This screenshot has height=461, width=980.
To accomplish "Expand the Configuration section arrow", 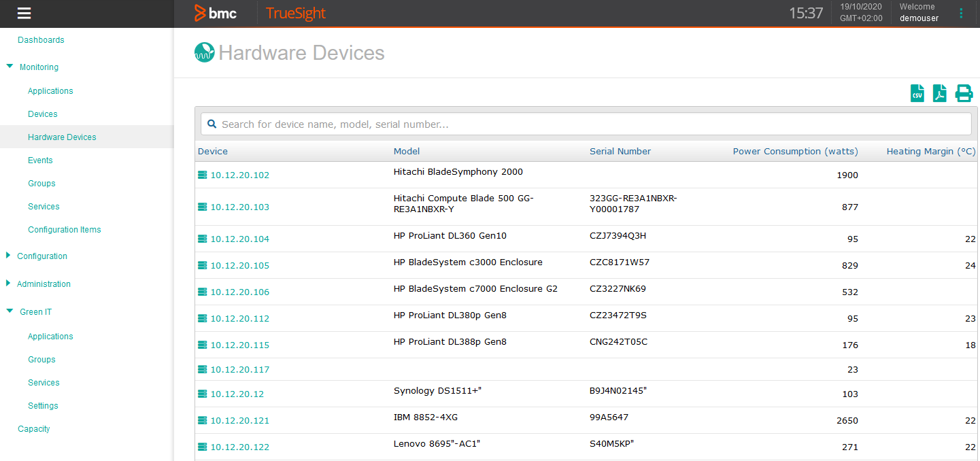I will (8, 256).
